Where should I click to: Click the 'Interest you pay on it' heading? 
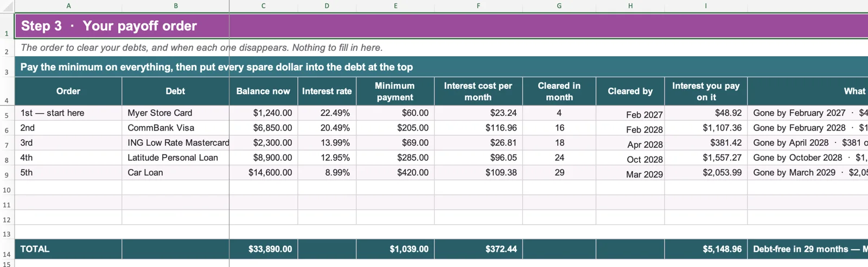[x=706, y=91]
